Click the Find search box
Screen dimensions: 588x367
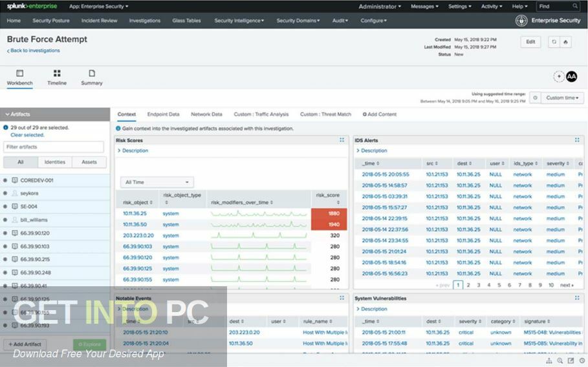(558, 6)
